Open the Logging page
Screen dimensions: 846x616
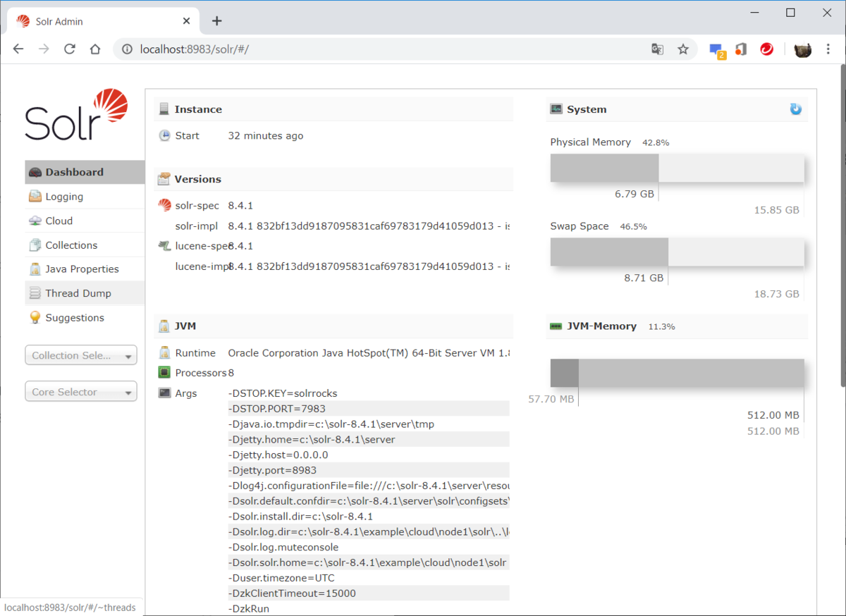tap(85, 197)
